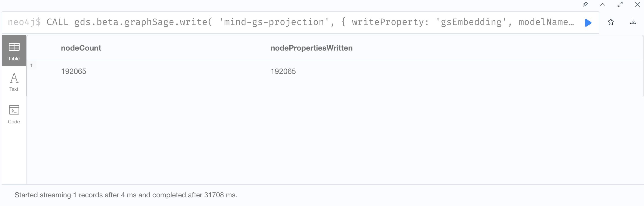
Task: Close the query result frame
Action: [x=637, y=4]
